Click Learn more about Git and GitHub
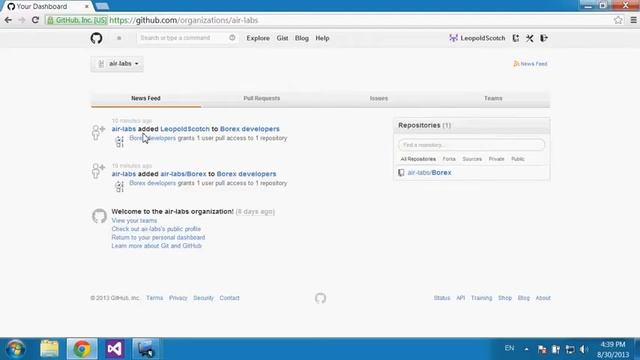Viewport: 640px width, 360px height. tap(156, 246)
